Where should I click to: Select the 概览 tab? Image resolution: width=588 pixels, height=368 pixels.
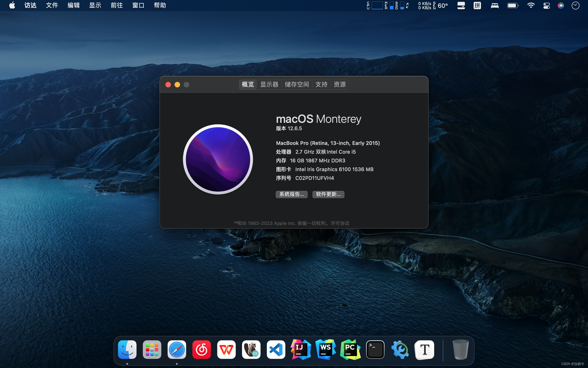[248, 84]
